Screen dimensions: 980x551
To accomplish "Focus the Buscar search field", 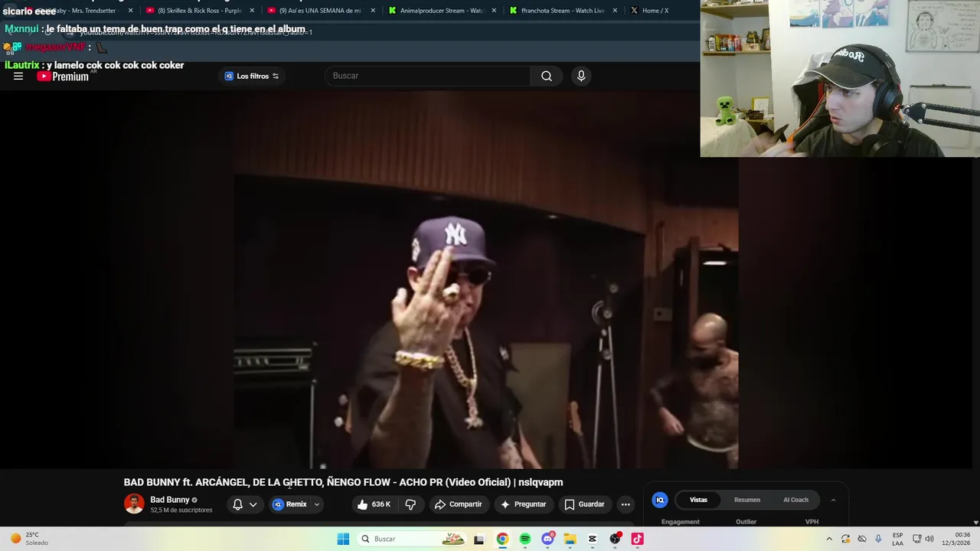I will tap(427, 76).
